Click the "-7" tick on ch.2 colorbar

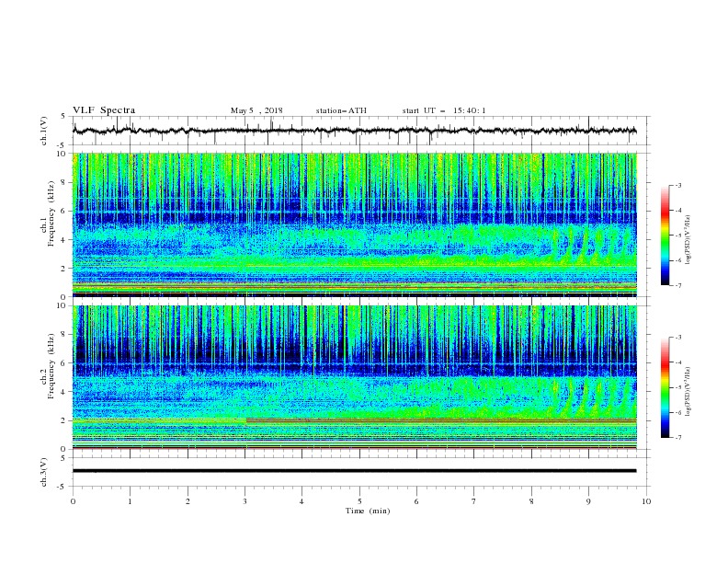click(678, 437)
